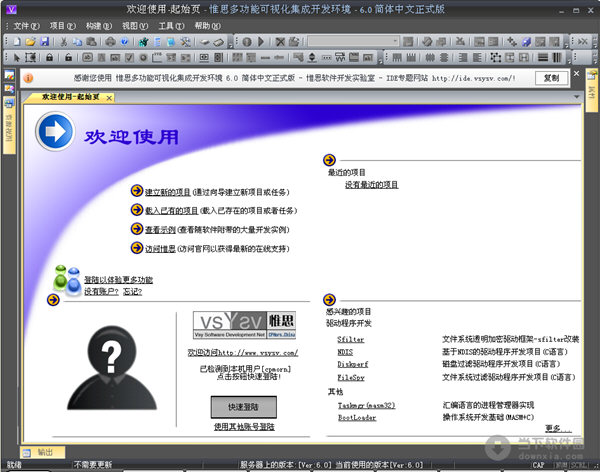Click 查看示例 link
600x472 pixels.
(160, 230)
